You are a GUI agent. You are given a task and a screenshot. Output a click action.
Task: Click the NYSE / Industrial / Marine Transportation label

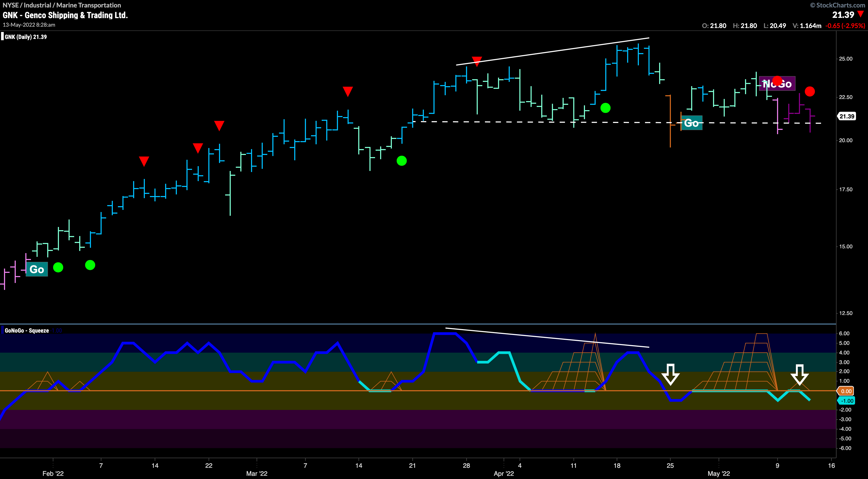click(x=62, y=5)
